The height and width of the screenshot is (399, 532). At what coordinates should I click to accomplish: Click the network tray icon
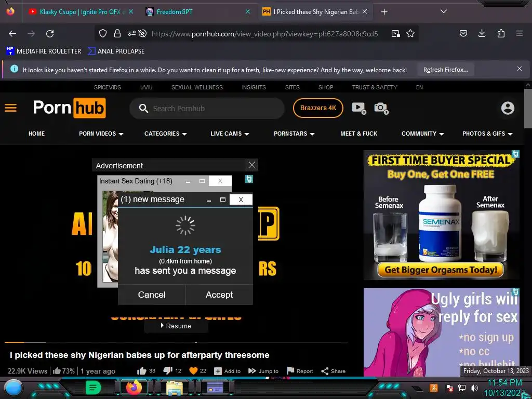point(462,388)
